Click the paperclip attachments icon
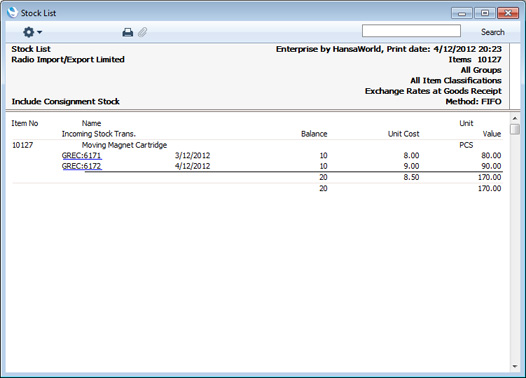 [x=143, y=32]
